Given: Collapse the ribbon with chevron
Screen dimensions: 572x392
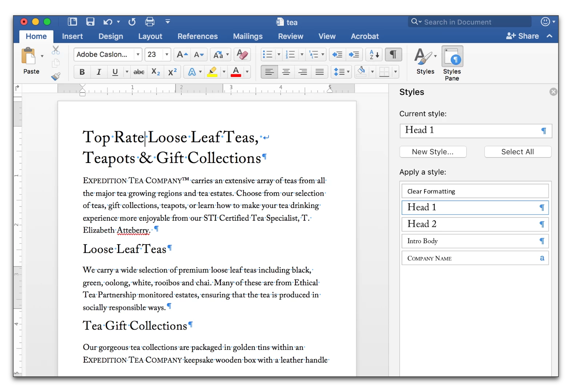Looking at the screenshot, I should [x=549, y=36].
